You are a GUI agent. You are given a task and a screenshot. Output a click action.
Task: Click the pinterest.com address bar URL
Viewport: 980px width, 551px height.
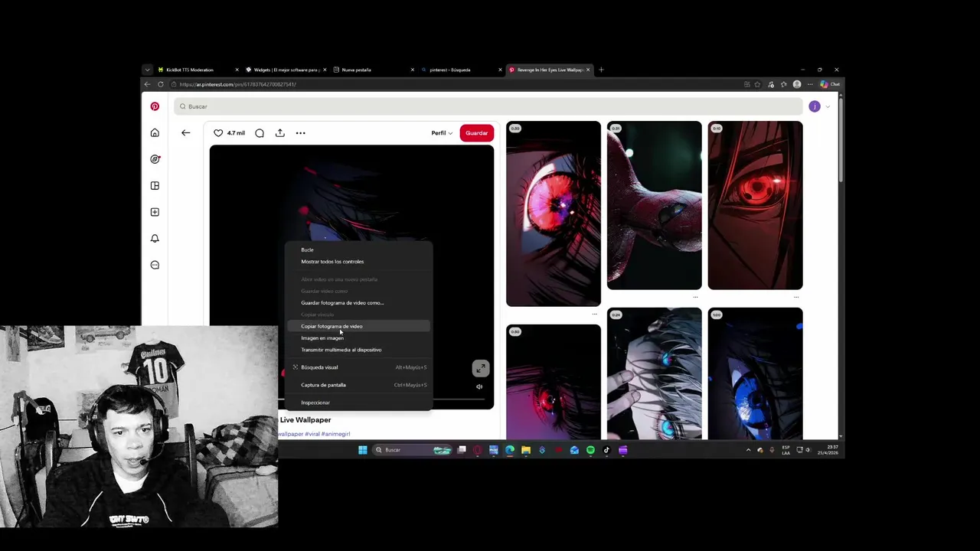tap(238, 84)
